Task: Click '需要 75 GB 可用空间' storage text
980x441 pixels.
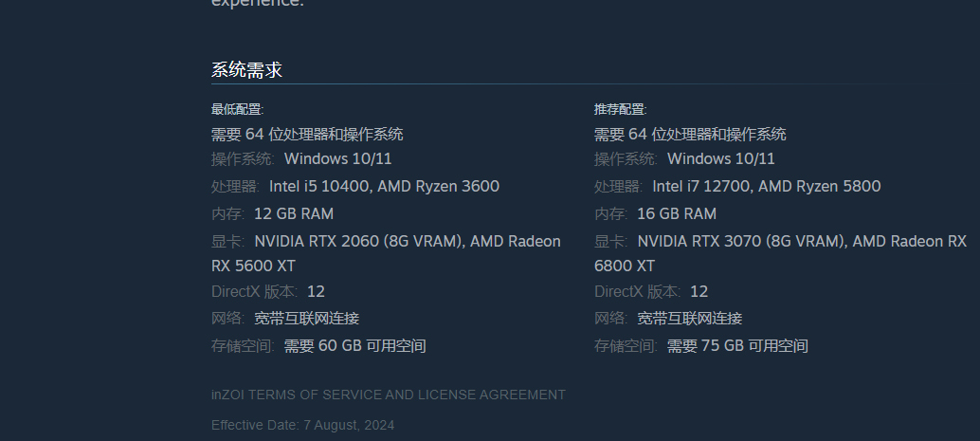Action: coord(737,346)
